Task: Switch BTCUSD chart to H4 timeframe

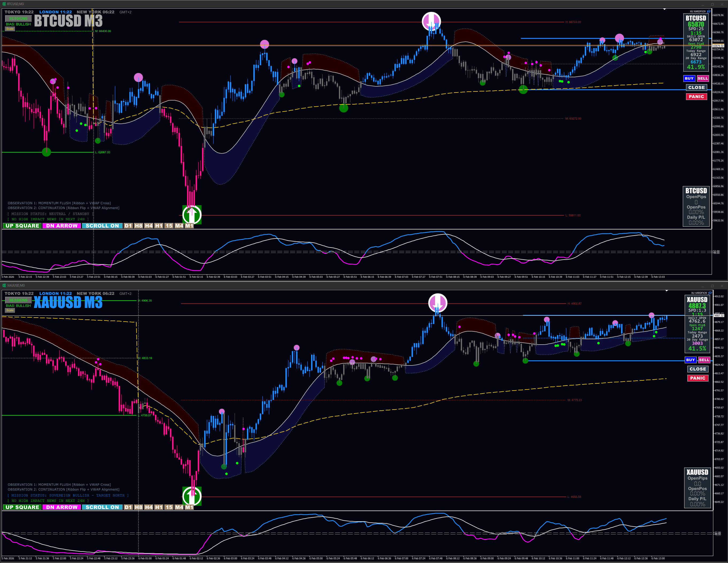Action: click(149, 226)
